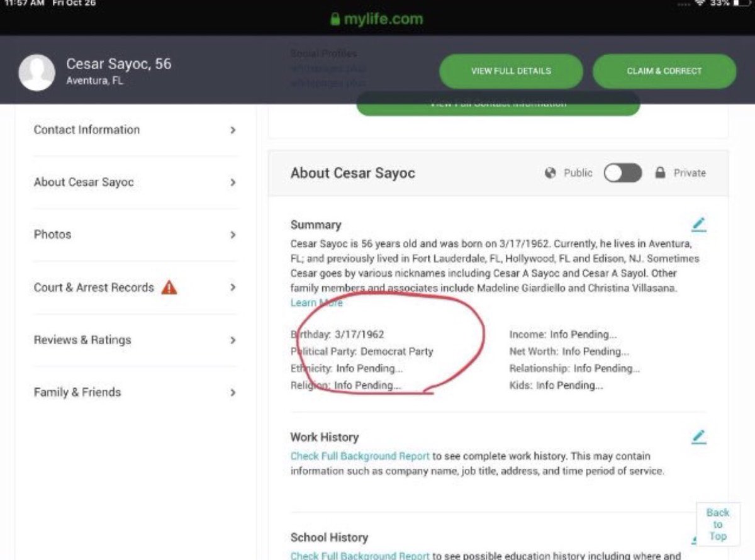The width and height of the screenshot is (755, 560).
Task: Click Religion: Info Pending entry
Action: coord(345,386)
